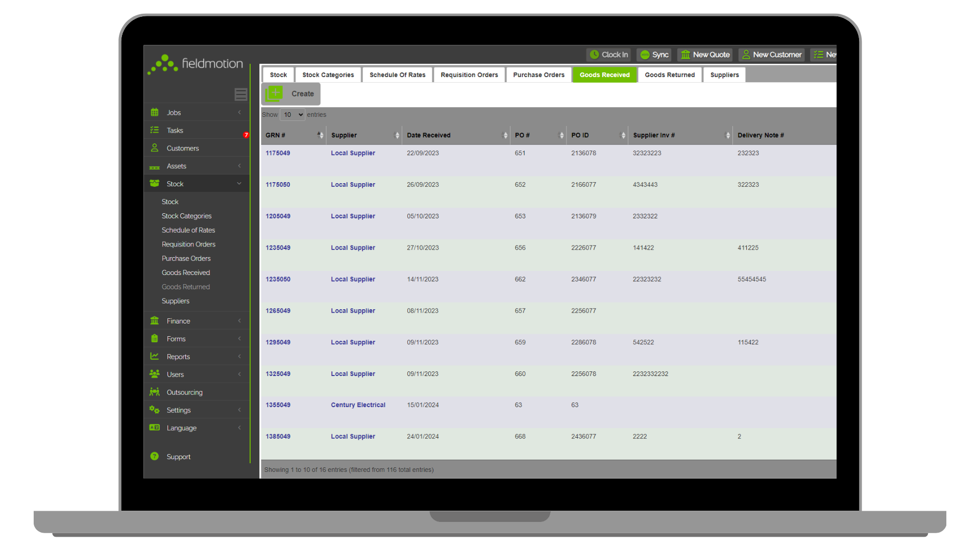Open the Show entries dropdown
Image resolution: width=980 pixels, height=551 pixels.
point(292,114)
